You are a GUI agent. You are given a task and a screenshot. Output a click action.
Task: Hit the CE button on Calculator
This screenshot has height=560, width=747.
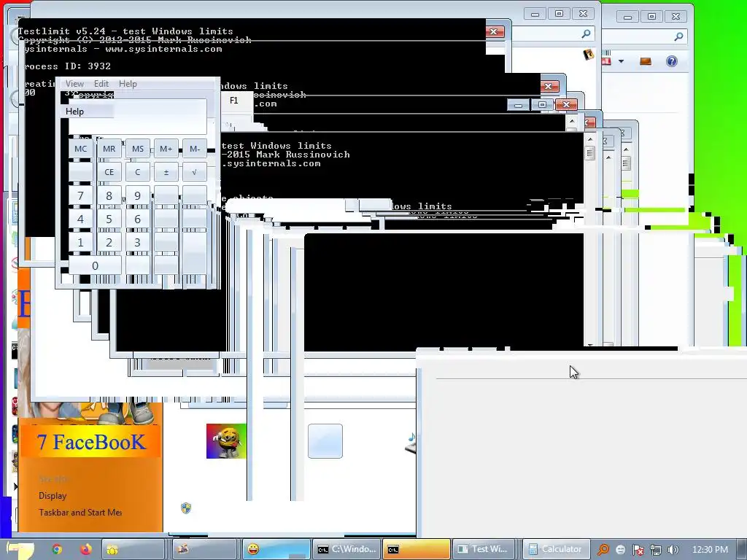coord(109,172)
